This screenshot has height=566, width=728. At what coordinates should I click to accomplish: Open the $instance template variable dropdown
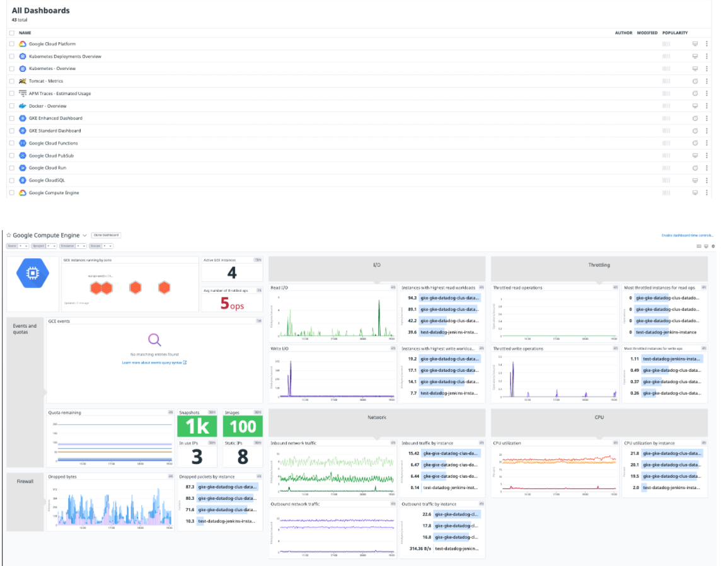point(83,246)
